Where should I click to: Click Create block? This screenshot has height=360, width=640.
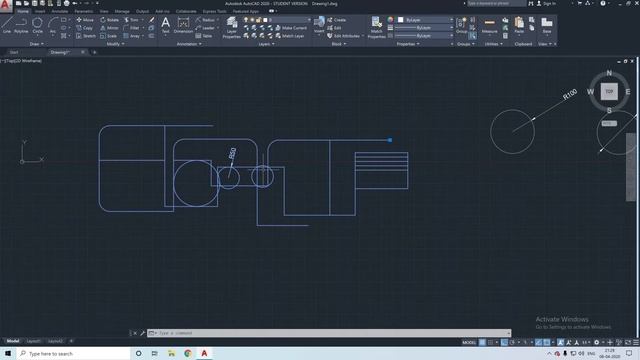click(336, 20)
